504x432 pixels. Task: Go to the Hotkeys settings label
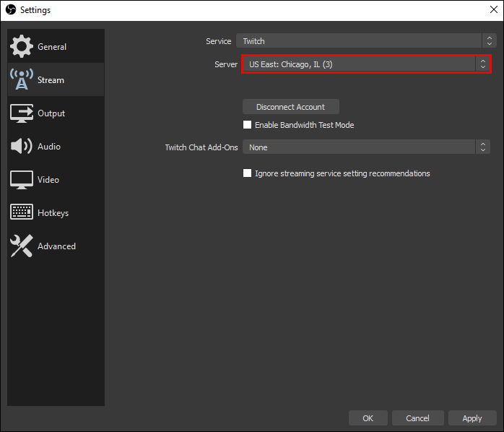(53, 213)
